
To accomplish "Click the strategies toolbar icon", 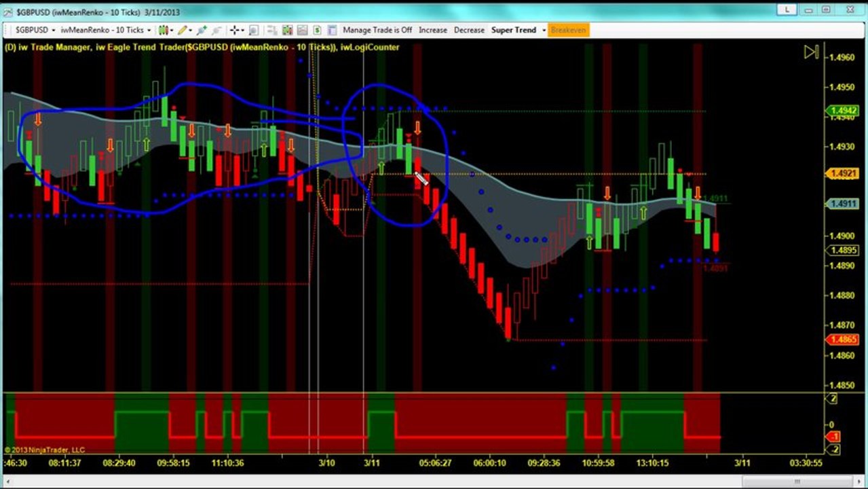I will click(x=302, y=30).
